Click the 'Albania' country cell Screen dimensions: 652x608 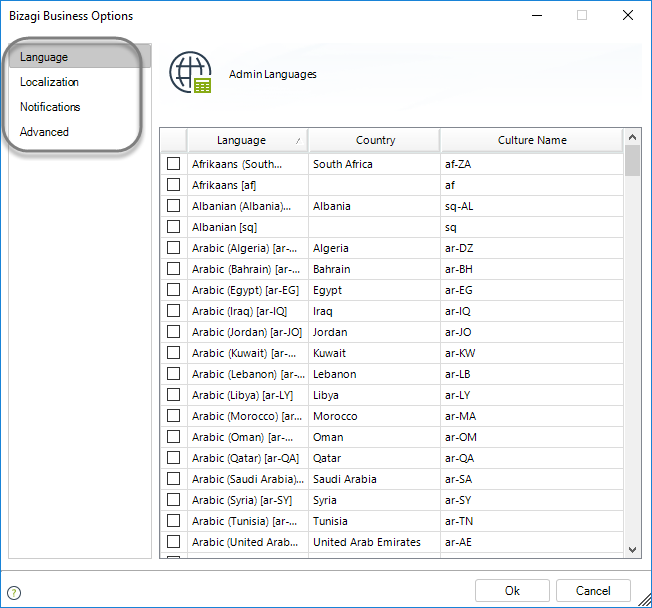click(374, 206)
